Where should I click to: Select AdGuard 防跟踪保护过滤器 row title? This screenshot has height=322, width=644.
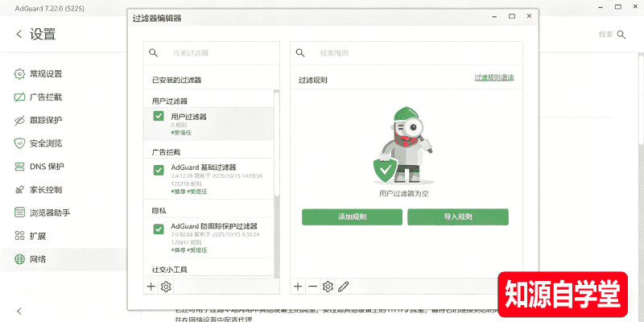[214, 226]
